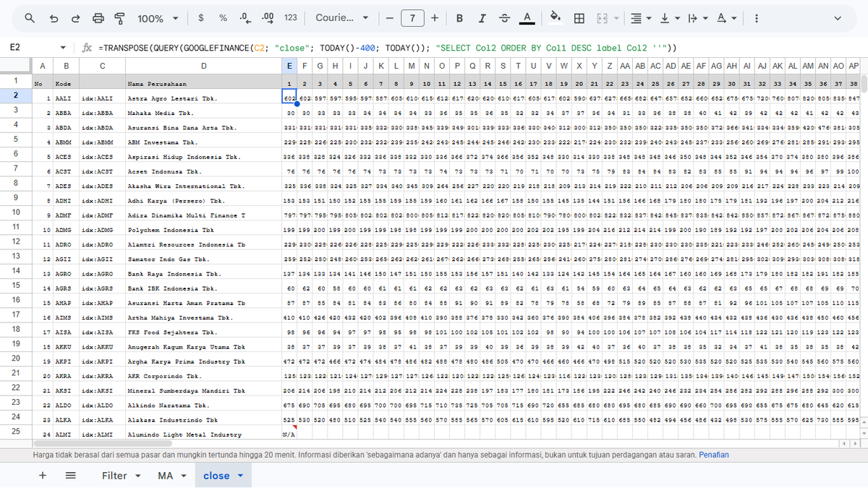Select cell 'idx:AISA'

[102, 332]
